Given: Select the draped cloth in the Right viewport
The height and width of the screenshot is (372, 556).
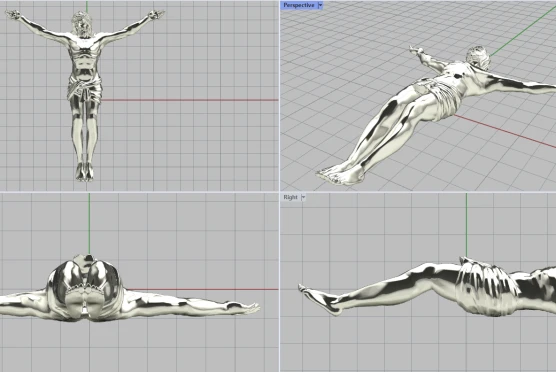Looking at the screenshot, I should (486, 287).
